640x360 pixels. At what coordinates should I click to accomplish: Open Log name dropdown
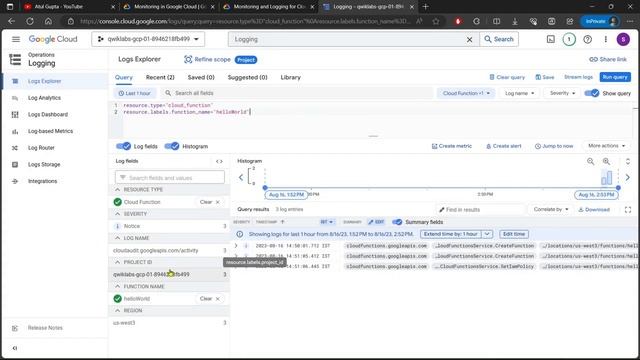point(519,93)
